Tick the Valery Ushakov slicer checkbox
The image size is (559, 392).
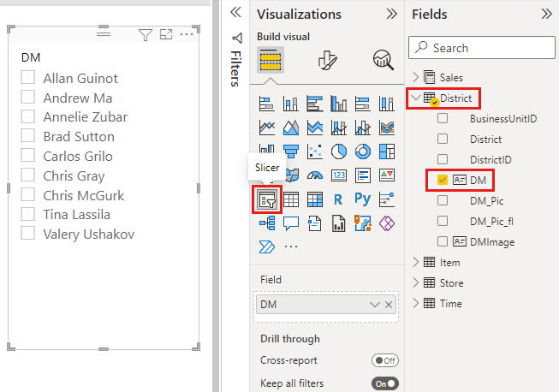pyautogui.click(x=27, y=233)
